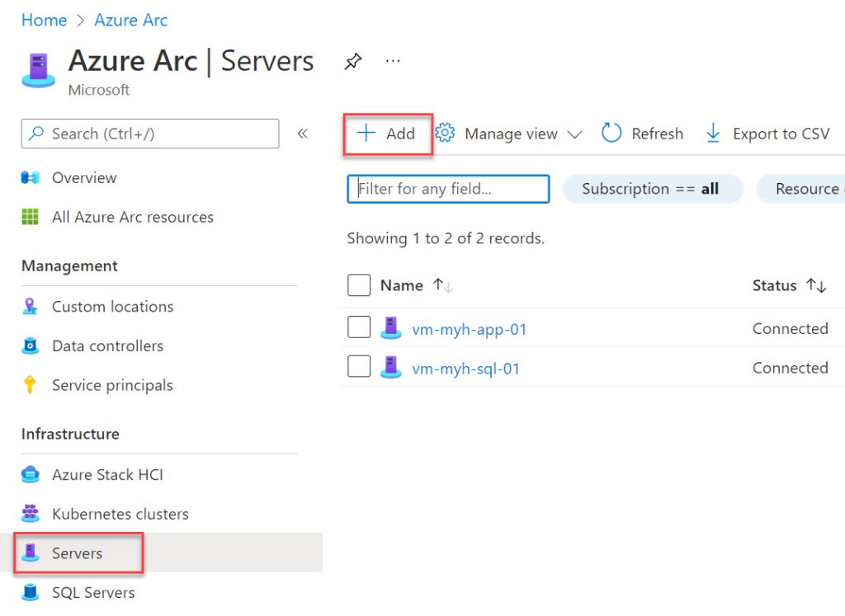Screen dimensions: 845x616
Task: Click the Filter for any field box
Action: click(448, 189)
